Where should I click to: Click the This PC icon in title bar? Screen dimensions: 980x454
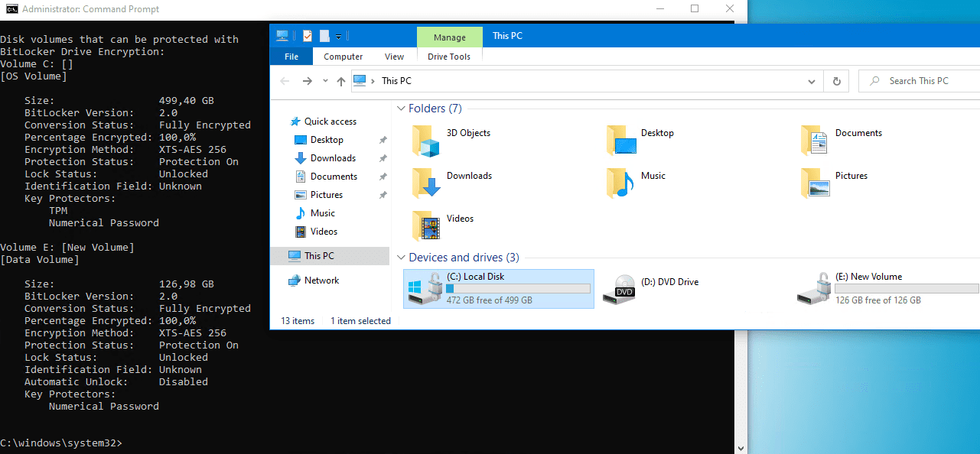[282, 36]
